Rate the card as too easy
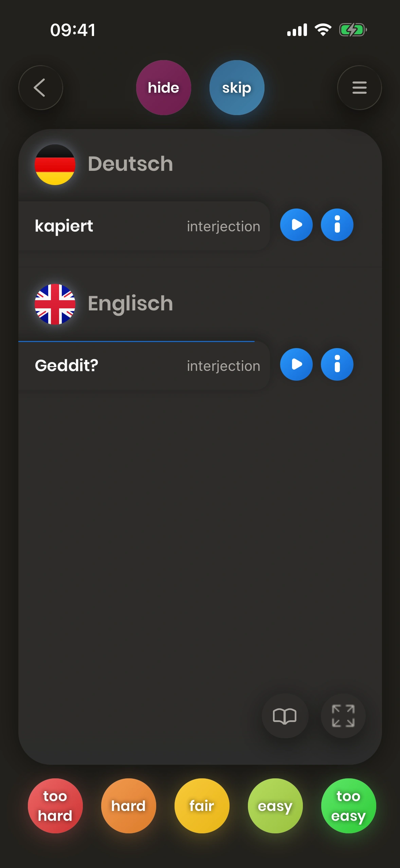 tap(348, 806)
